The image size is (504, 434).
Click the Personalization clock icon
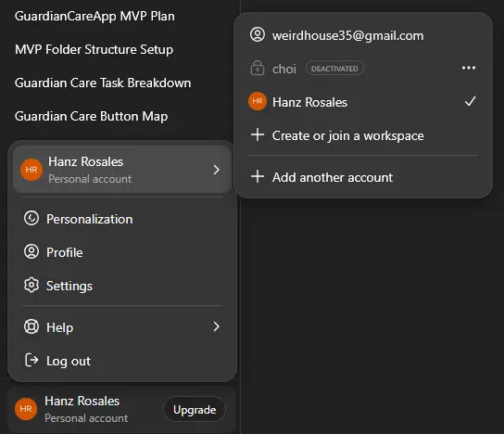coord(31,219)
